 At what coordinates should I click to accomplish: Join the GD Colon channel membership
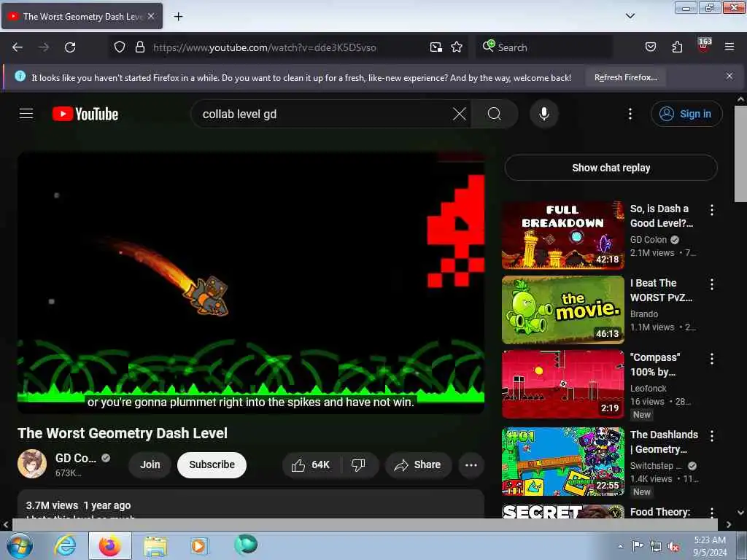point(150,464)
